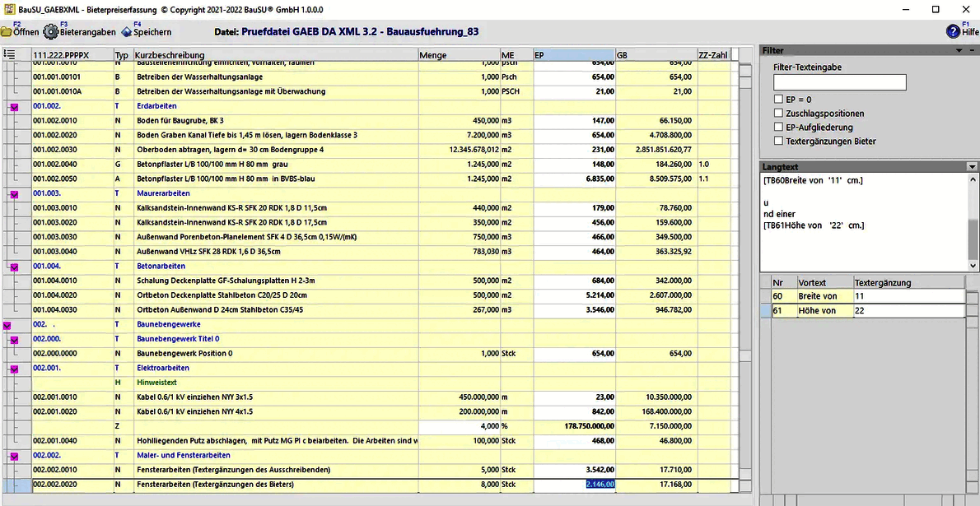980x506 pixels.
Task: Collapse the 001.002. Erdarbeiten group
Action: [x=14, y=107]
